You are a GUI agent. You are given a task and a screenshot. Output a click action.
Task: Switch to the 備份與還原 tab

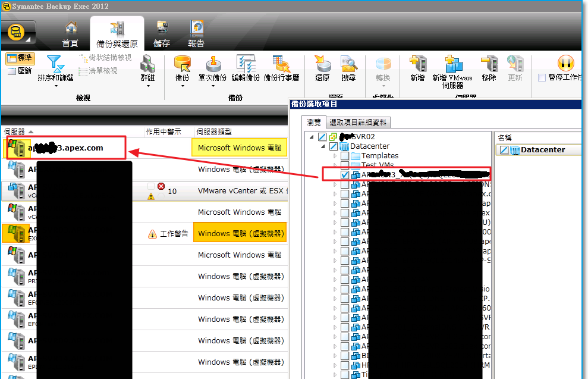(117, 35)
